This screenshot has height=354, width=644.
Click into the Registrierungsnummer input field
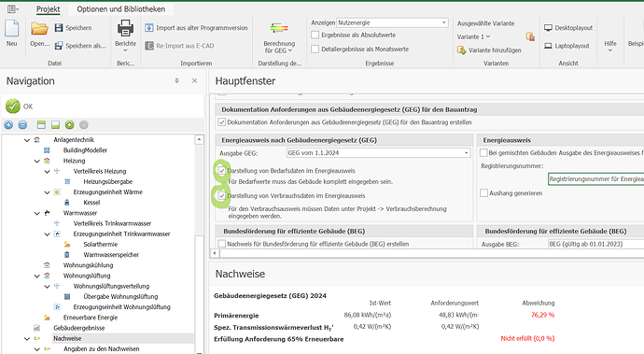[x=596, y=179]
